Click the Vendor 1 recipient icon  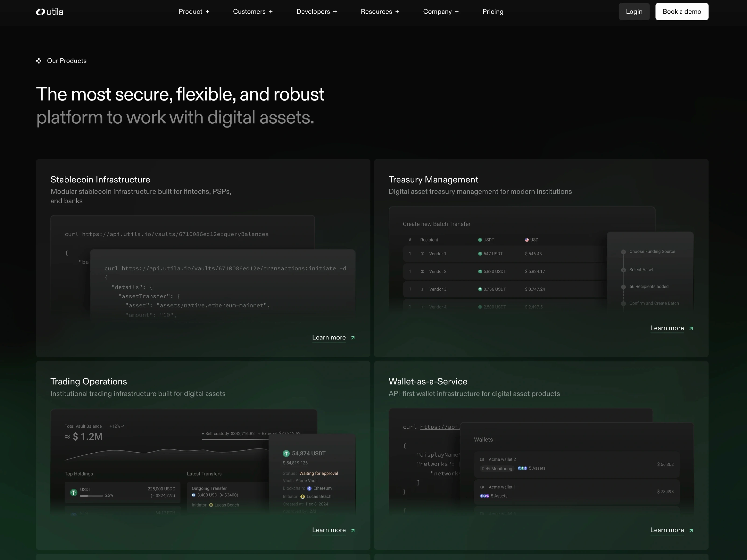[x=423, y=254]
